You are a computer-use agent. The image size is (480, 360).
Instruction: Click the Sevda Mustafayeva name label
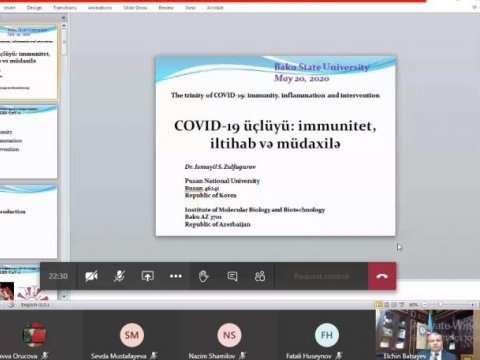click(x=119, y=356)
